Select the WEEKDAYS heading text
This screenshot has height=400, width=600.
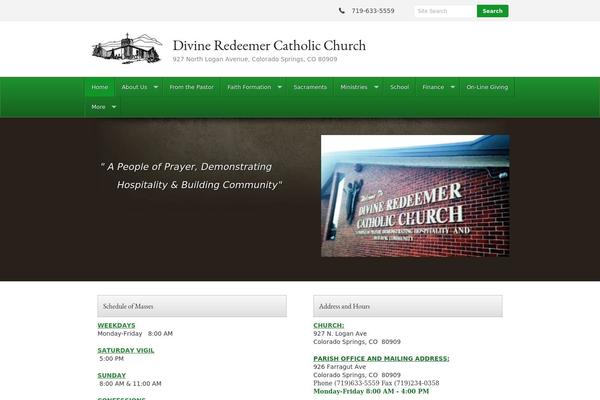tap(116, 325)
